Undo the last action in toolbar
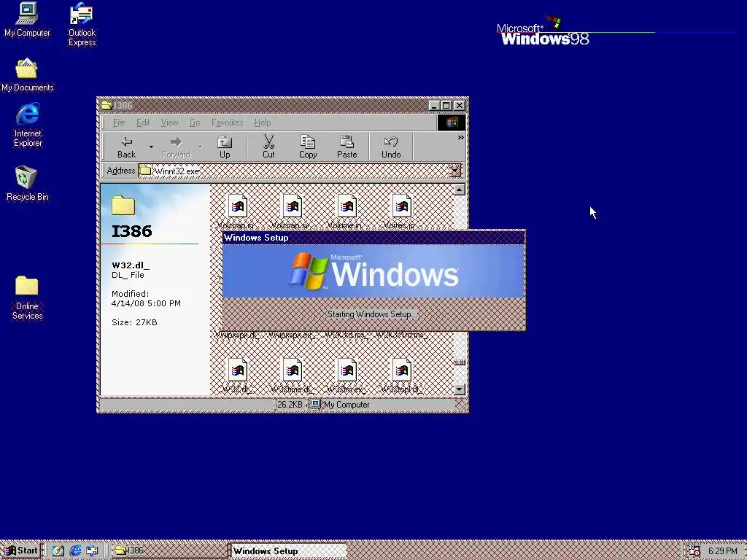747x560 pixels. point(391,147)
